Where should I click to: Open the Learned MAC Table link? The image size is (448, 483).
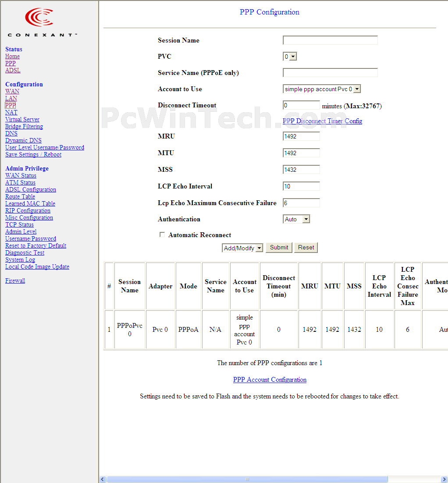[30, 203]
